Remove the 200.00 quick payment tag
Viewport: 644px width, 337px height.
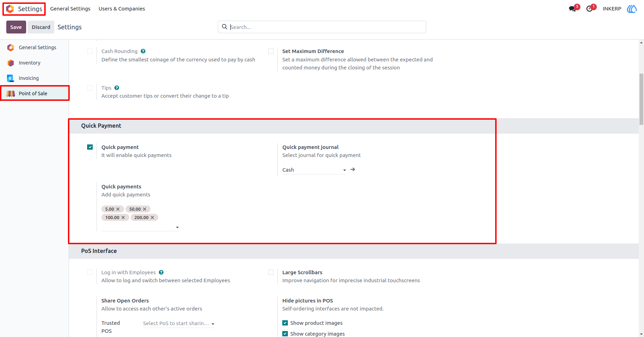point(152,217)
